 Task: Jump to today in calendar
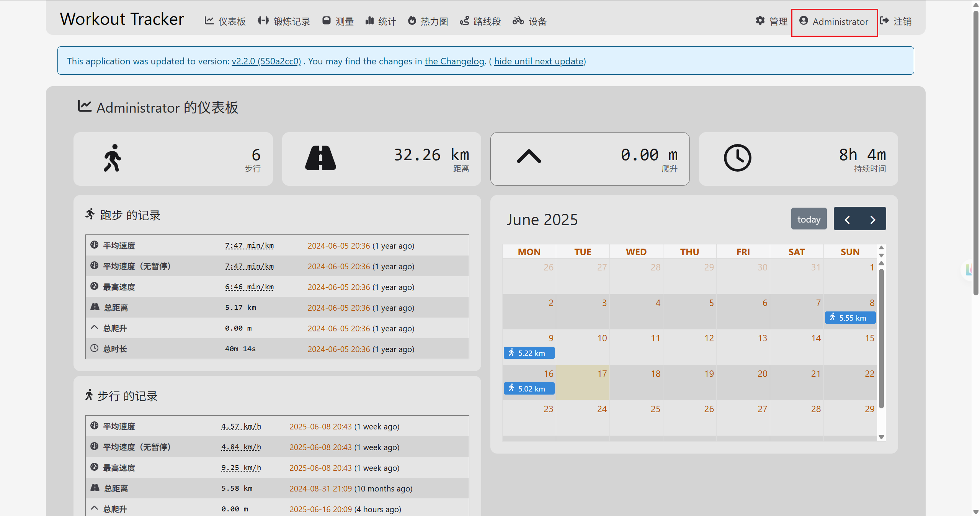[809, 219]
